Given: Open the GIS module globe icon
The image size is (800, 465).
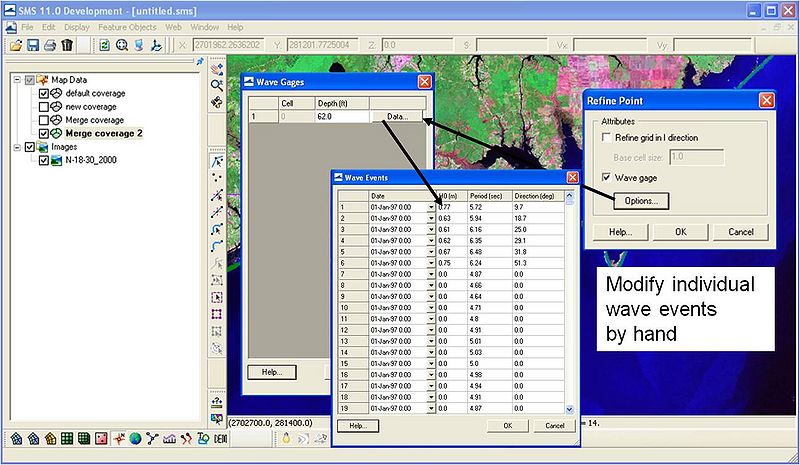Looking at the screenshot, I should click(135, 438).
